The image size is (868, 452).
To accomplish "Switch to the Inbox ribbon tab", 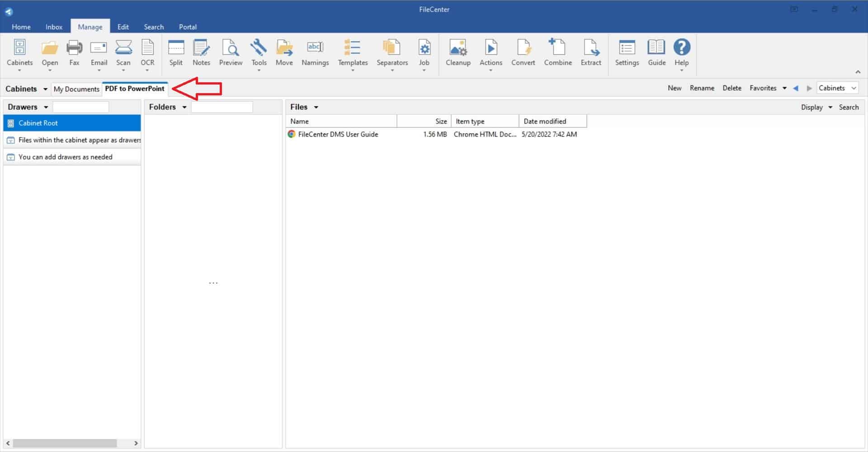I will tap(54, 27).
